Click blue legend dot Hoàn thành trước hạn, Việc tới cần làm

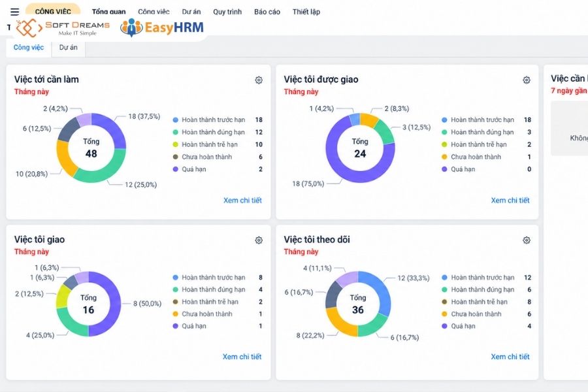pos(176,120)
